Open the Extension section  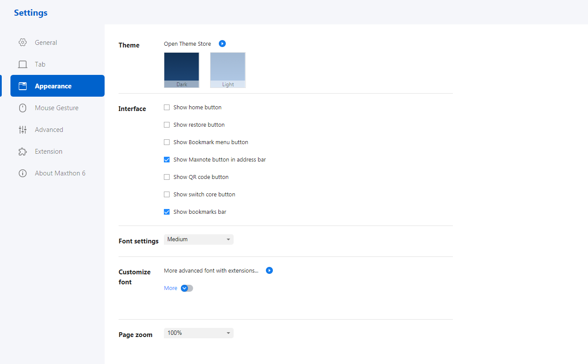(x=58, y=152)
